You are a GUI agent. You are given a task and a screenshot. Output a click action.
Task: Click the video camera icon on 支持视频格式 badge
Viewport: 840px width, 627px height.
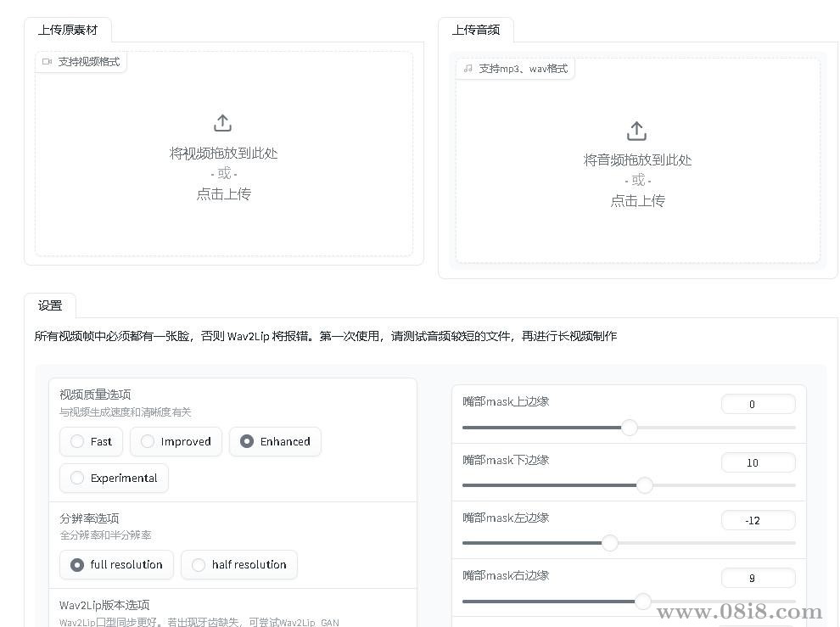pos(47,61)
